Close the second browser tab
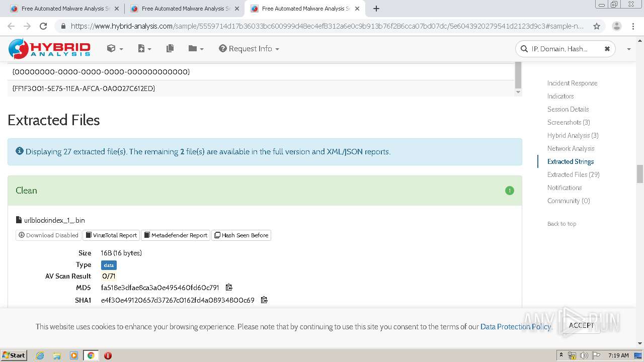 (x=237, y=9)
